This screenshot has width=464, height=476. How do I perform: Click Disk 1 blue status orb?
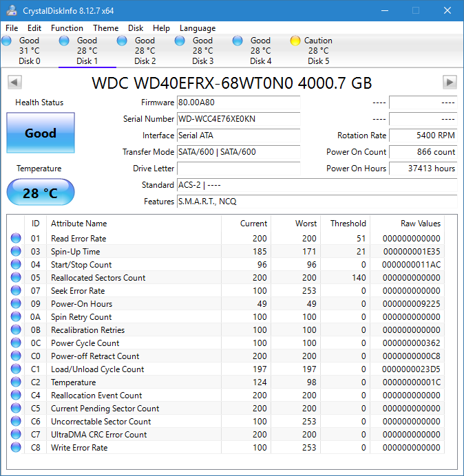coord(64,41)
